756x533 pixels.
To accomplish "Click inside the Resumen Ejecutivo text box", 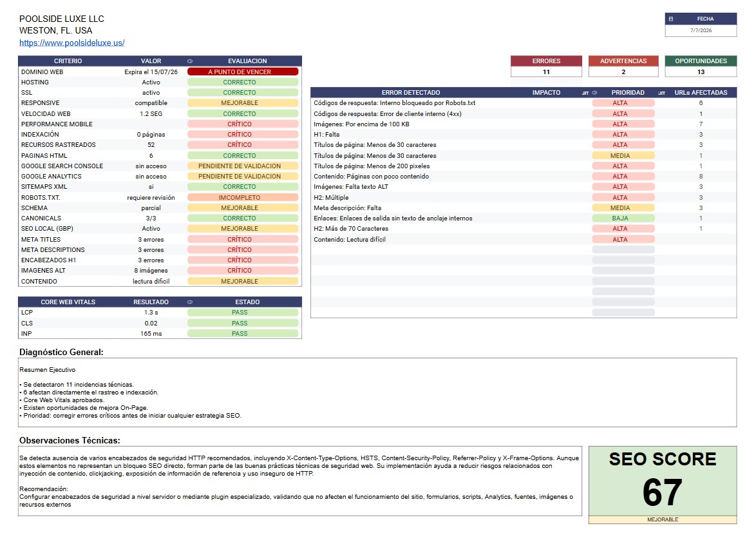I will tap(377, 392).
